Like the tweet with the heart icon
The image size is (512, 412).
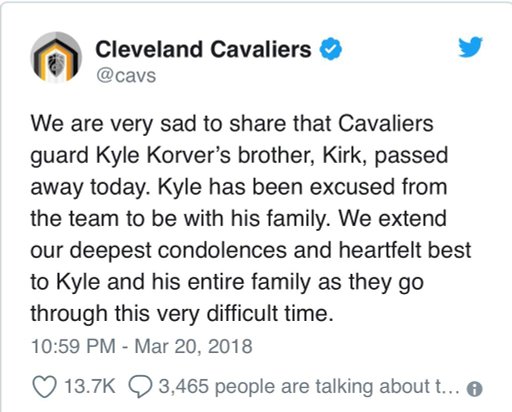(x=44, y=387)
